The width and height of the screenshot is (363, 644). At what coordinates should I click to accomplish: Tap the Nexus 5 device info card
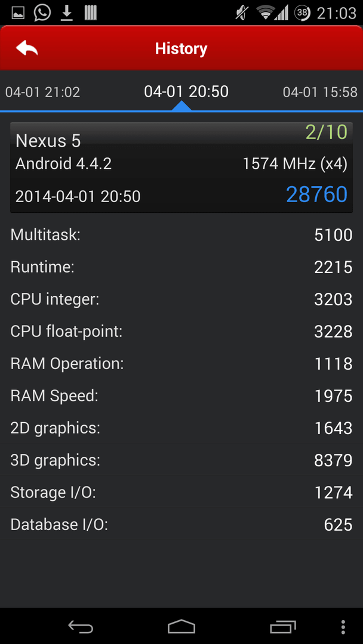click(181, 167)
